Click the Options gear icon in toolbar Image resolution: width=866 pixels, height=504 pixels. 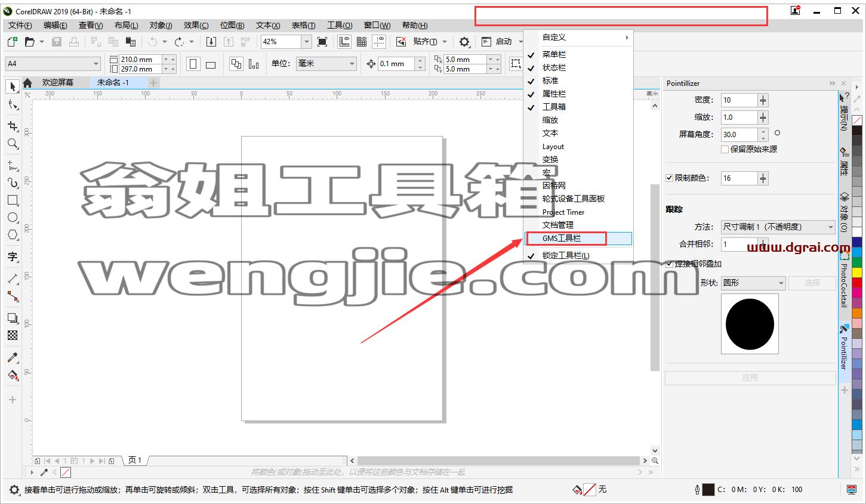464,42
